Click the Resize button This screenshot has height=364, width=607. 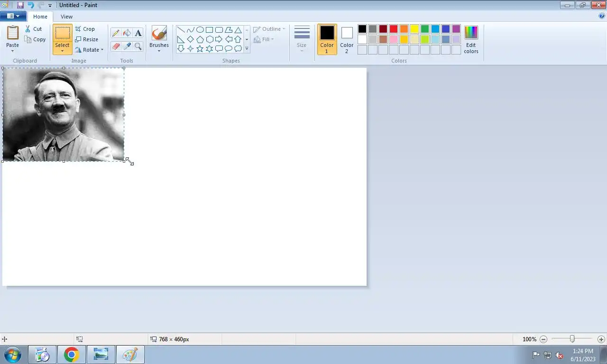click(x=87, y=39)
